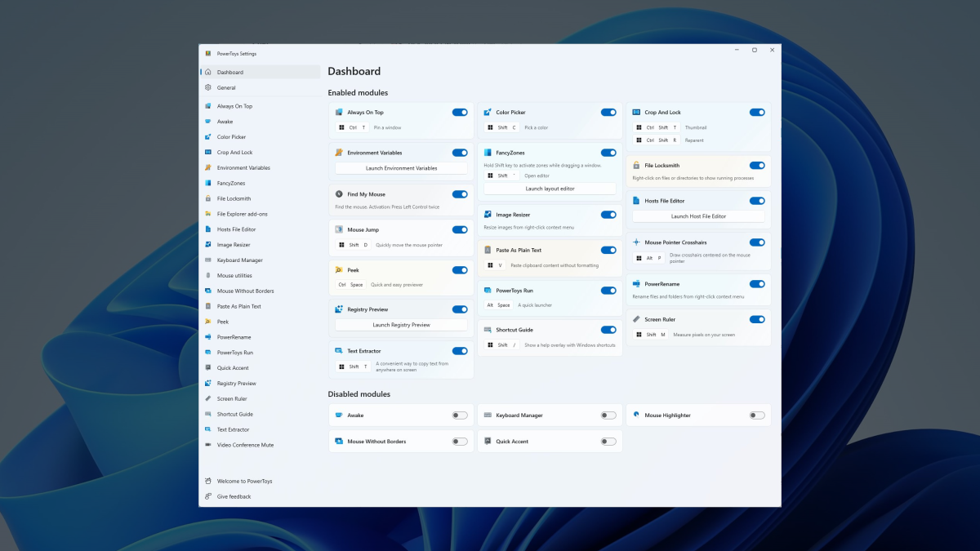Click the Image Resizer card title
Image resolution: width=980 pixels, height=551 pixels.
pos(513,215)
